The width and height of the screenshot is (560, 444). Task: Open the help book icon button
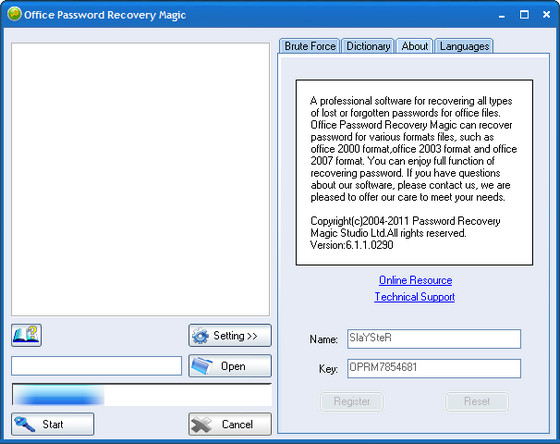(x=26, y=335)
